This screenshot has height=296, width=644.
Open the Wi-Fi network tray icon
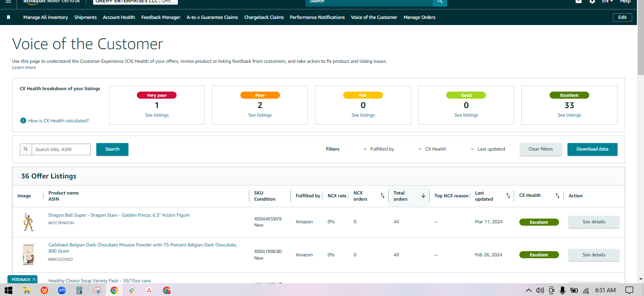pos(586,290)
